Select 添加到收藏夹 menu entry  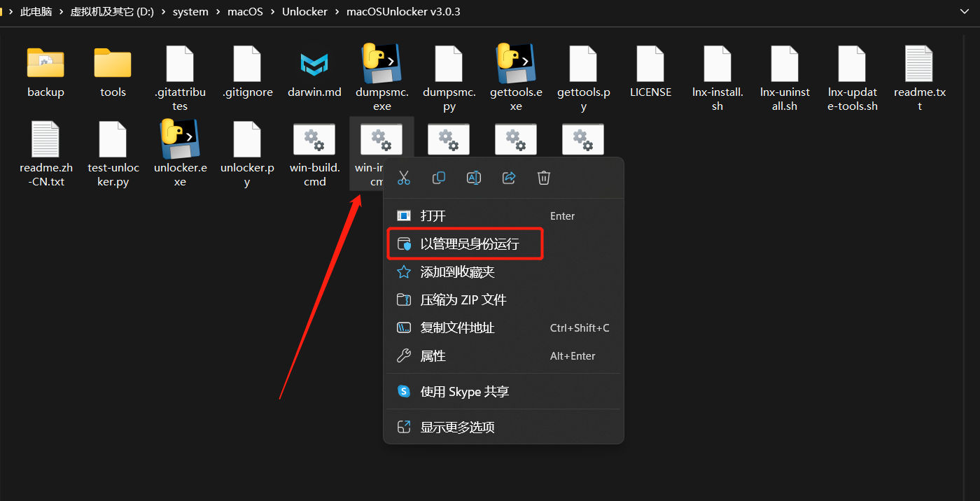458,272
